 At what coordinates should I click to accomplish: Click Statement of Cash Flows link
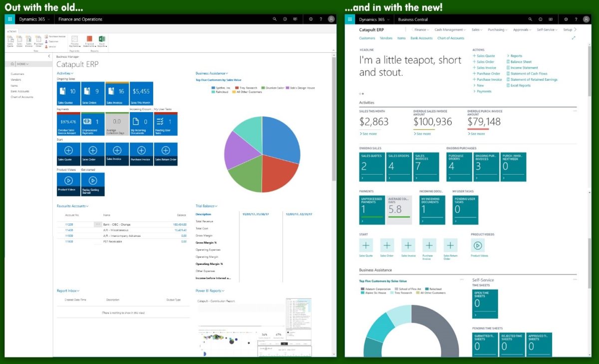coord(527,74)
